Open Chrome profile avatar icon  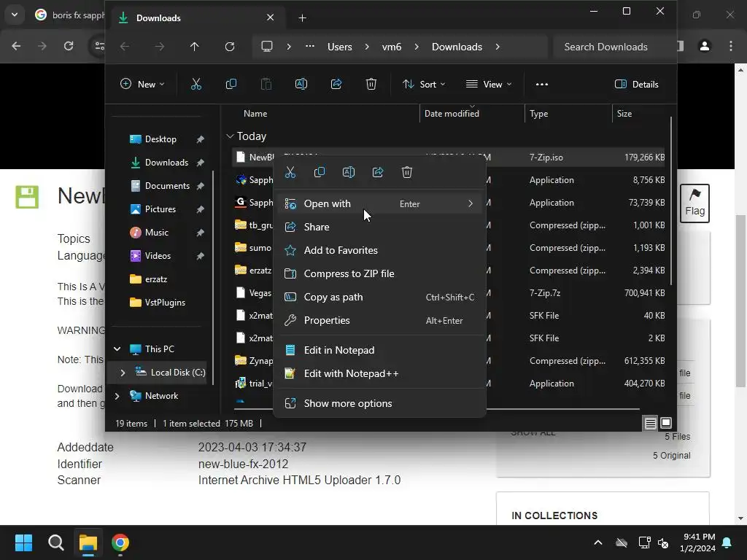(705, 46)
